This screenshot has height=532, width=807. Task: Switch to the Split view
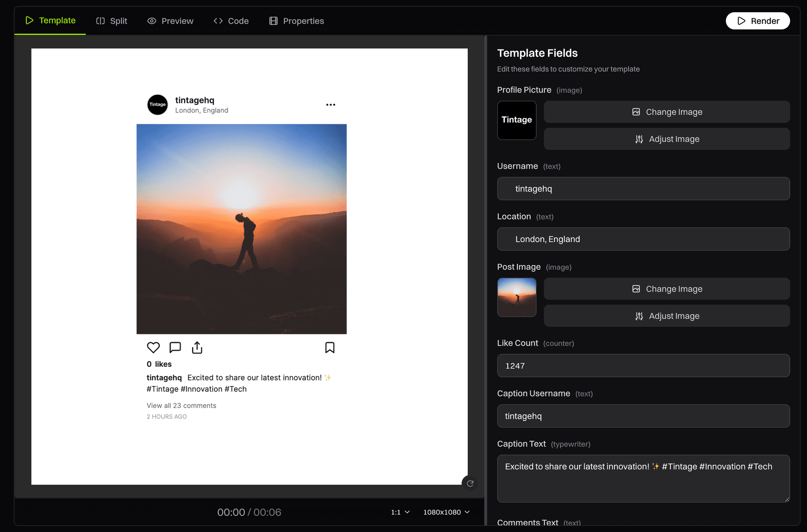point(111,21)
